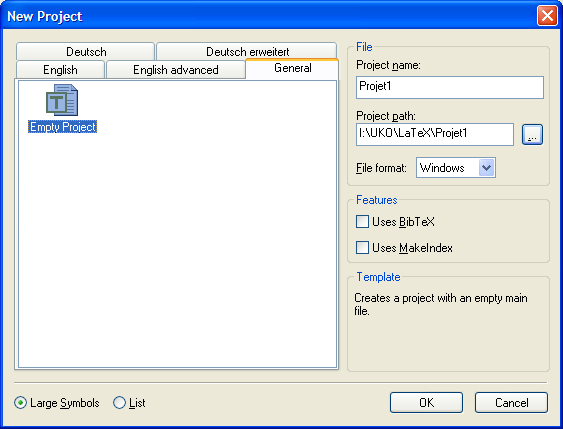The width and height of the screenshot is (563, 429).
Task: Open the English advanced tab
Action: click(176, 69)
